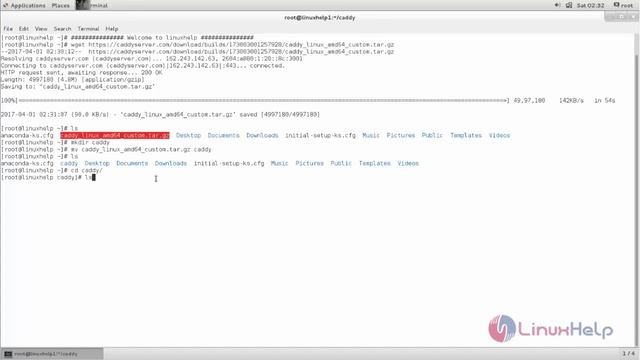Click 'anaconda-ks.cfg' in the first ls output
The image size is (640, 360).
tap(27, 135)
